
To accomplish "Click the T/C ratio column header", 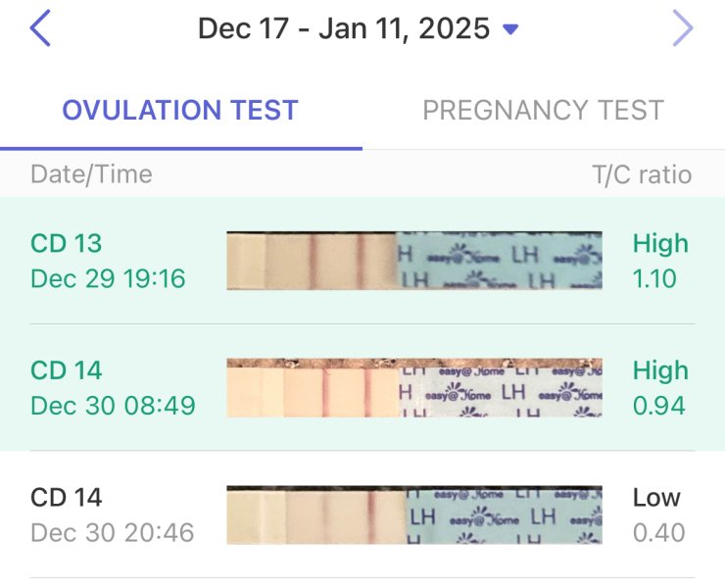I will pyautogui.click(x=642, y=174).
